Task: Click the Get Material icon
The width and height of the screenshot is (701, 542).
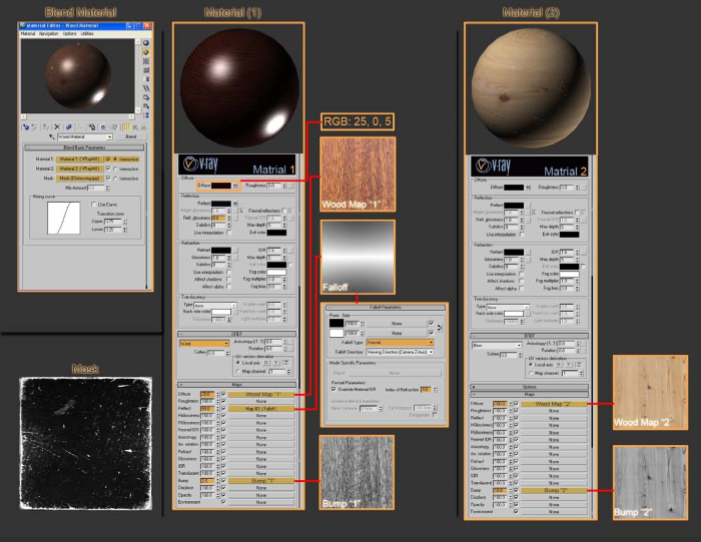Action: tap(26, 127)
